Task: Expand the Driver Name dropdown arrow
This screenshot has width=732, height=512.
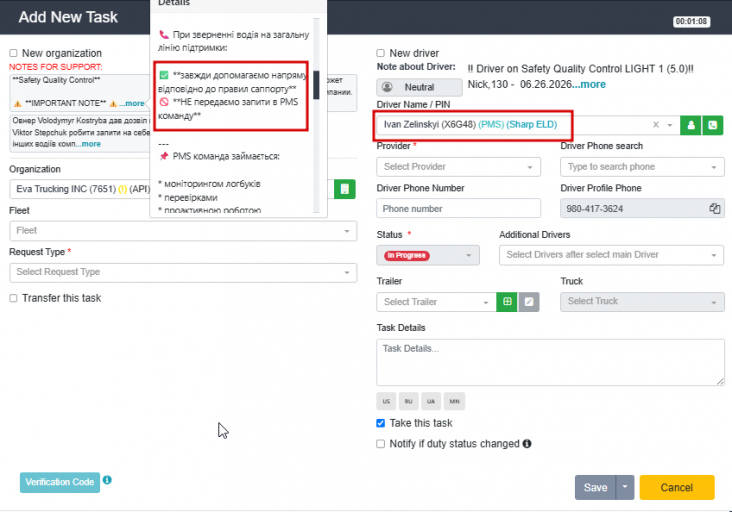Action: point(670,125)
